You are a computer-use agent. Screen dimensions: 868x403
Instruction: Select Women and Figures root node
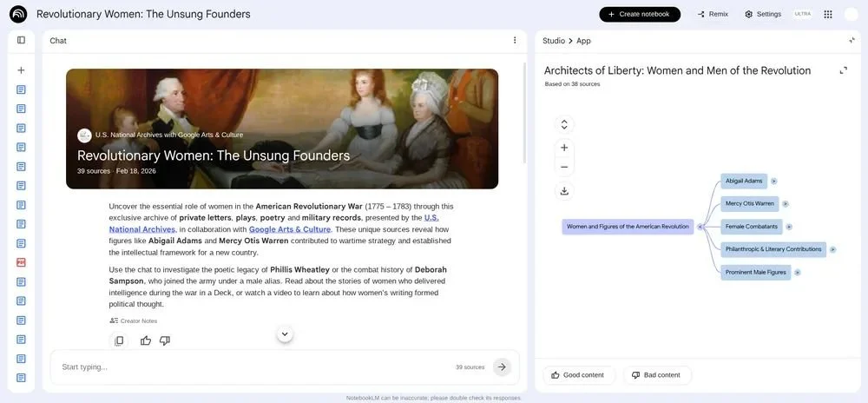(x=628, y=227)
